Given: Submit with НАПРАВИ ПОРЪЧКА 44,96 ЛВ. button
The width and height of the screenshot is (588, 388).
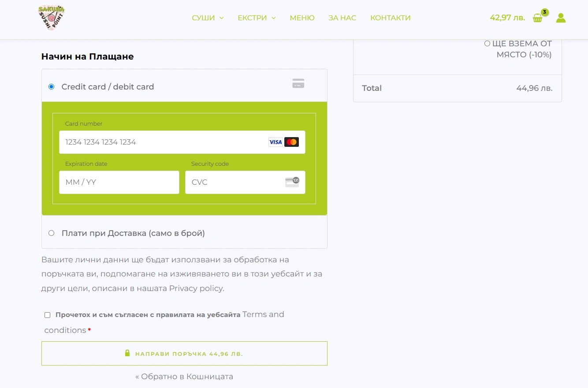Looking at the screenshot, I should [184, 353].
